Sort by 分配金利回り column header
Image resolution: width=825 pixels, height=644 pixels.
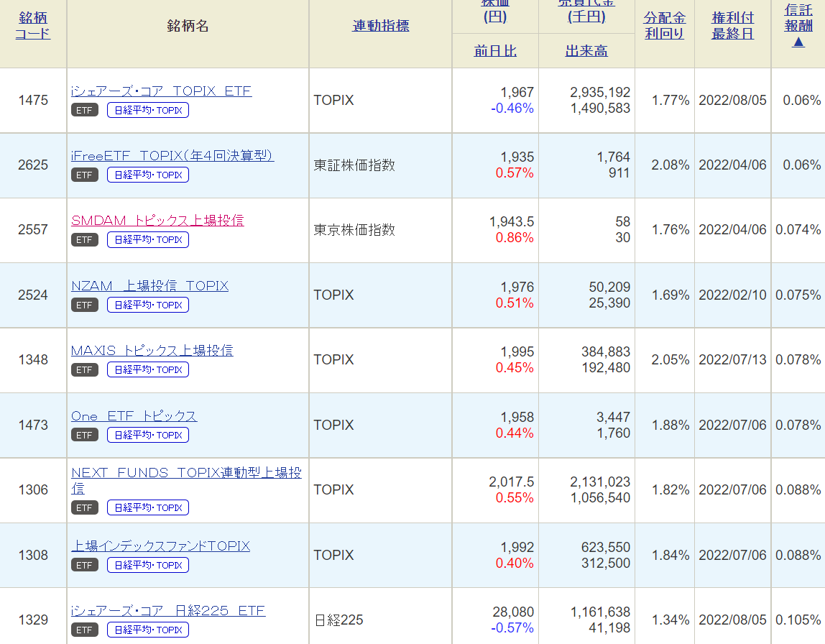[x=665, y=26]
